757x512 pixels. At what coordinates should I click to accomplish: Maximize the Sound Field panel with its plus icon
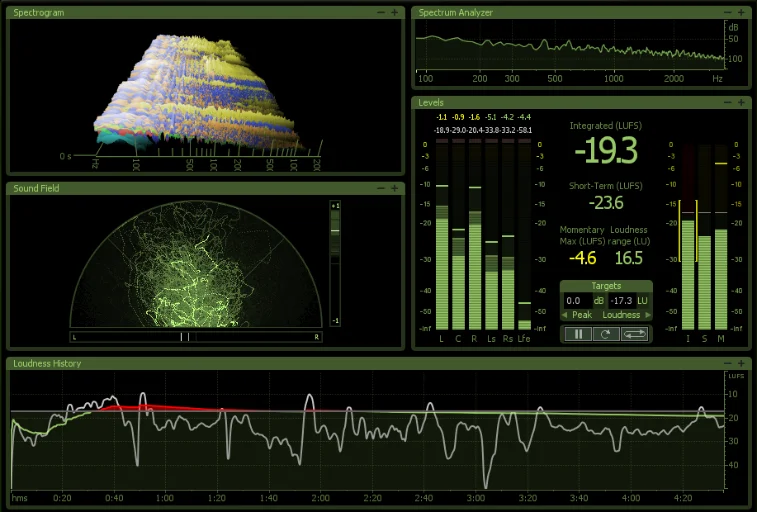point(394,188)
